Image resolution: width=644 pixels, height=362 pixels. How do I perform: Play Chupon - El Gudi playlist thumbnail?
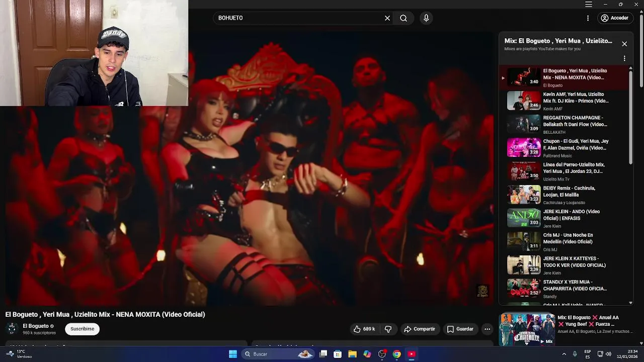point(523,147)
